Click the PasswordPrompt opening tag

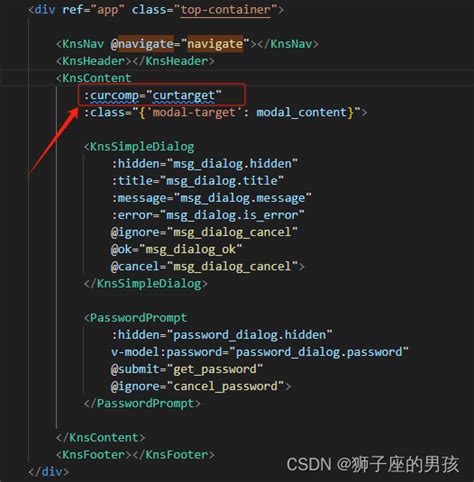click(x=138, y=318)
